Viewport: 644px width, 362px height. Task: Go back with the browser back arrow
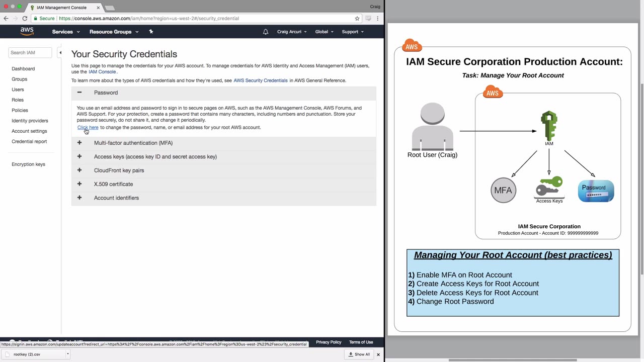click(6, 19)
